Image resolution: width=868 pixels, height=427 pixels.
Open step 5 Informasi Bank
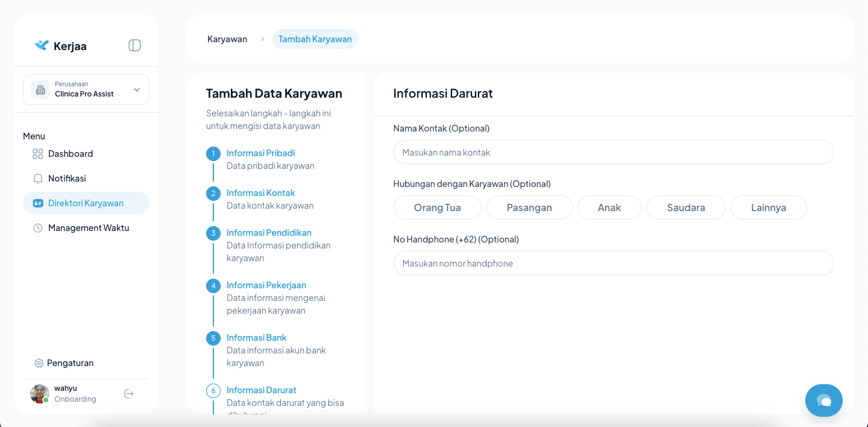point(256,338)
